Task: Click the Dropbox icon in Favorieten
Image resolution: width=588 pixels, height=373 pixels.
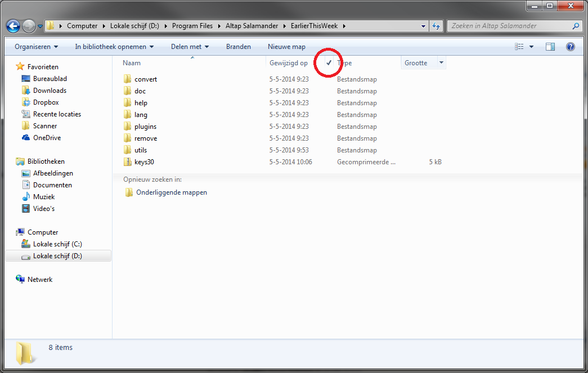Action: point(26,102)
